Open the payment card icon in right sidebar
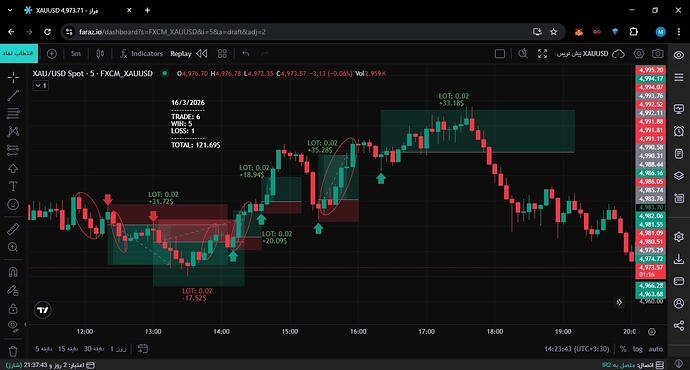690x370 pixels. click(x=679, y=281)
